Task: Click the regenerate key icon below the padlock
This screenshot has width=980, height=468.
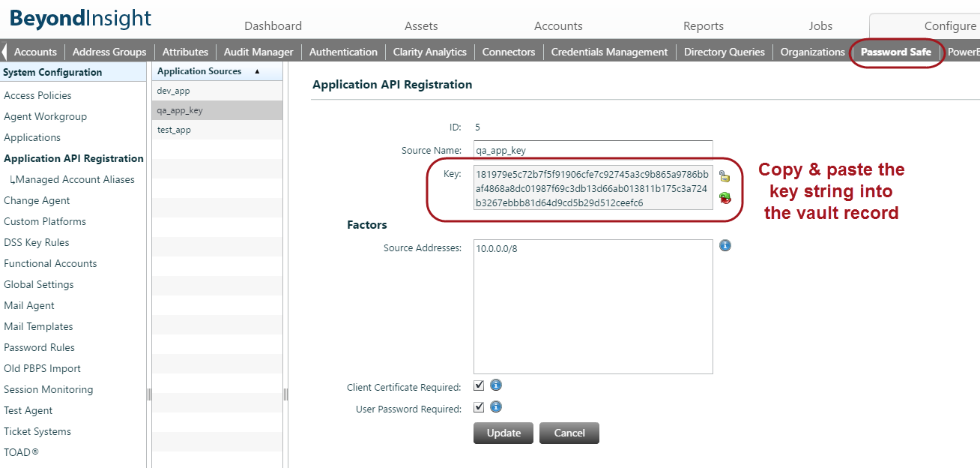Action: click(724, 197)
